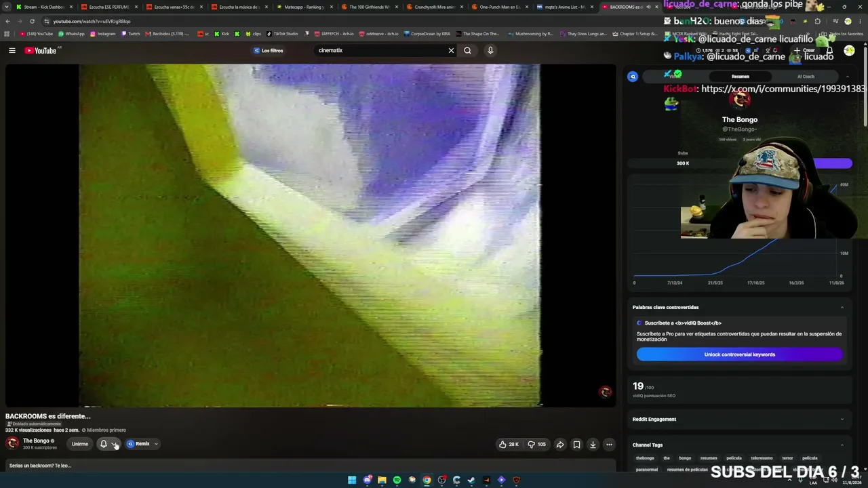
Task: Click the video player frame
Action: (311, 235)
